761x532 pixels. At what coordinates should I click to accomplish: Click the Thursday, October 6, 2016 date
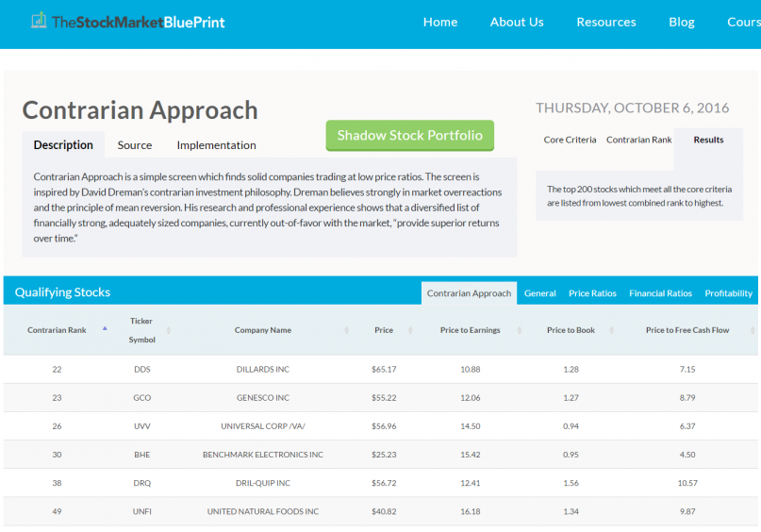point(632,108)
